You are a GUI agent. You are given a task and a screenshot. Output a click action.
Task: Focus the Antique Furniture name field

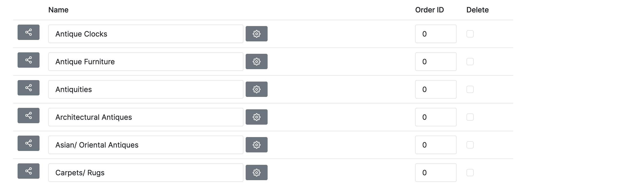coord(145,61)
